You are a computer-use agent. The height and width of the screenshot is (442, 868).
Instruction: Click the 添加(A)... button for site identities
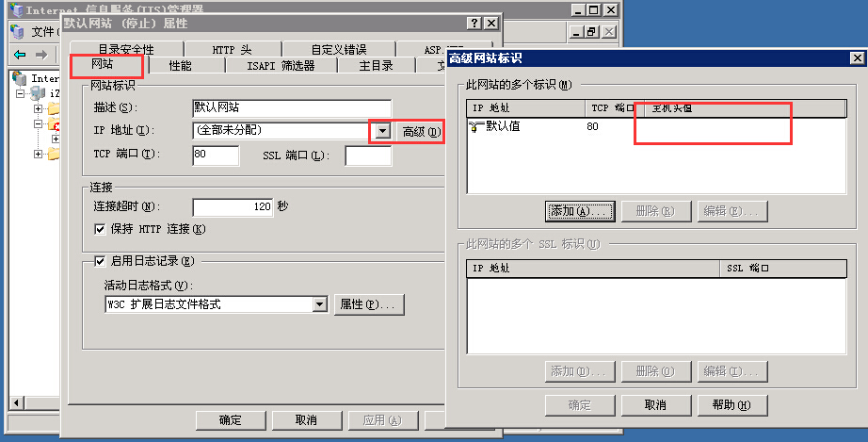pyautogui.click(x=580, y=211)
